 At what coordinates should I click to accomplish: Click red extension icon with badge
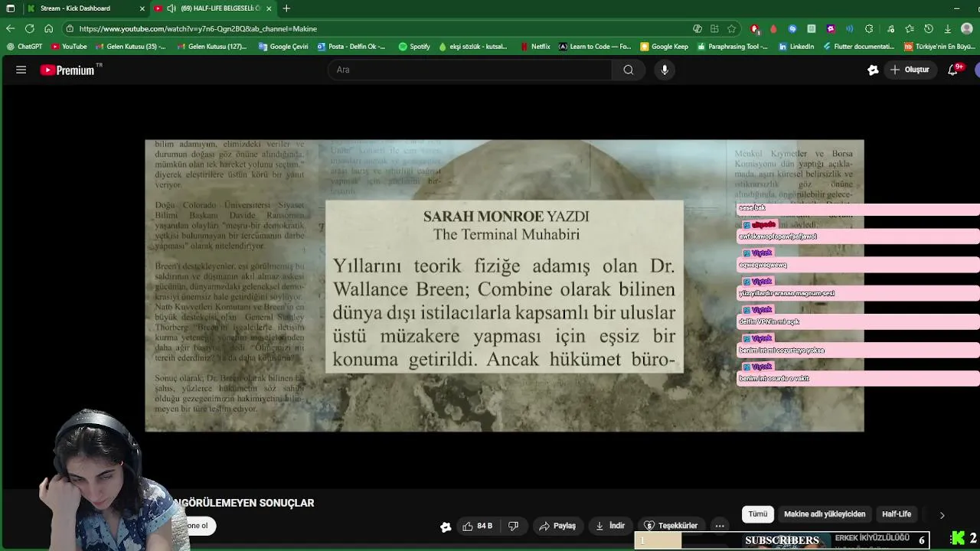coord(755,28)
